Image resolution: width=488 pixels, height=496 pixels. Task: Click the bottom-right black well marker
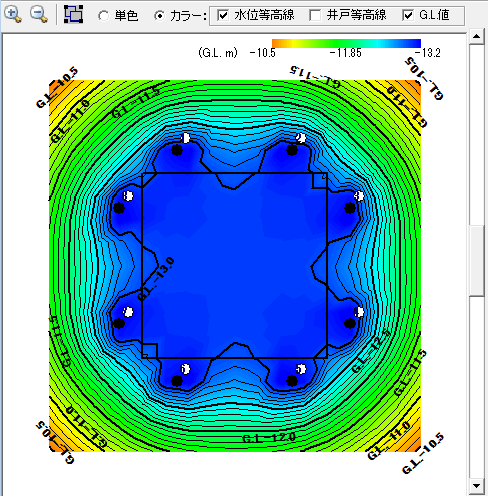pyautogui.click(x=292, y=381)
